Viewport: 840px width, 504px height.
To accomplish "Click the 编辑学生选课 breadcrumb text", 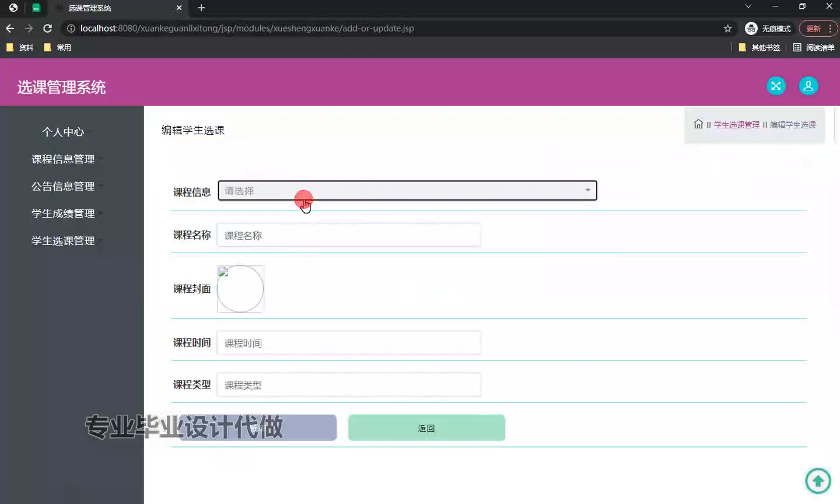I will pyautogui.click(x=793, y=125).
